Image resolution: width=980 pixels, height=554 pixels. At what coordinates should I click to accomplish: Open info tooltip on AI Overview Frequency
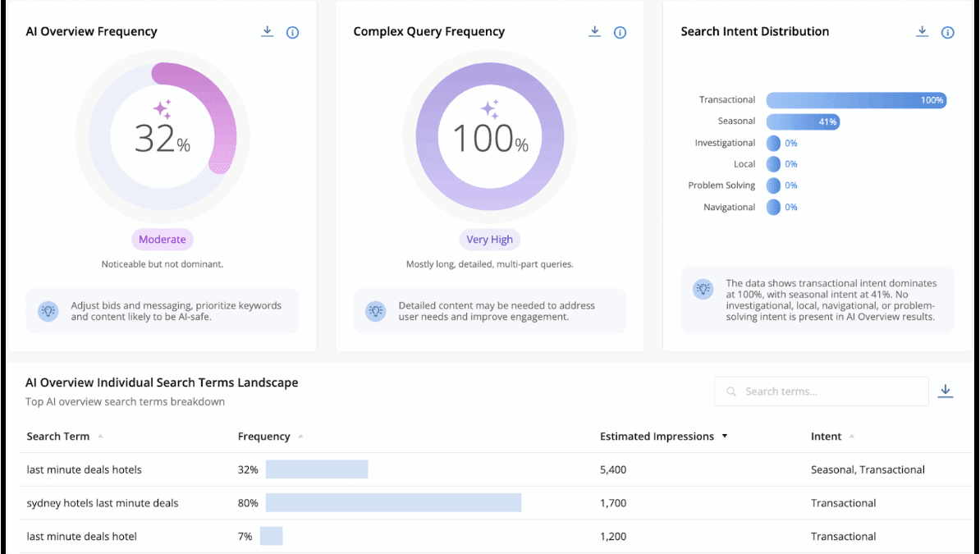(292, 31)
